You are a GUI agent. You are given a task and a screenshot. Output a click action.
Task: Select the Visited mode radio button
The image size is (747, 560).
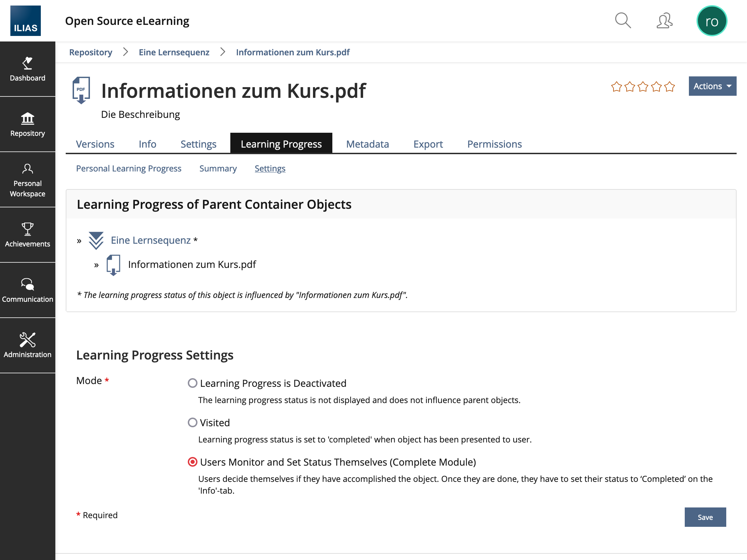click(x=193, y=422)
